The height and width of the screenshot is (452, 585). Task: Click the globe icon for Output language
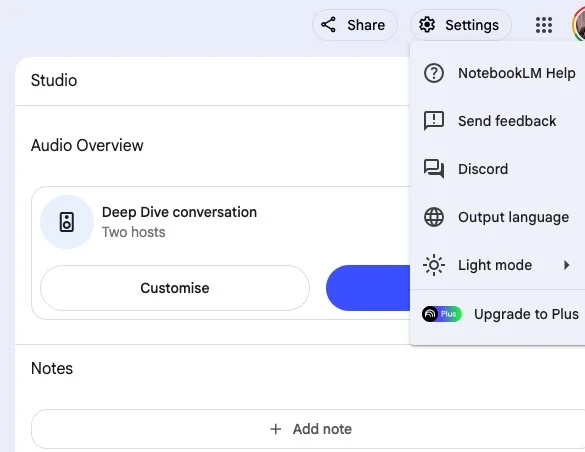pos(434,217)
